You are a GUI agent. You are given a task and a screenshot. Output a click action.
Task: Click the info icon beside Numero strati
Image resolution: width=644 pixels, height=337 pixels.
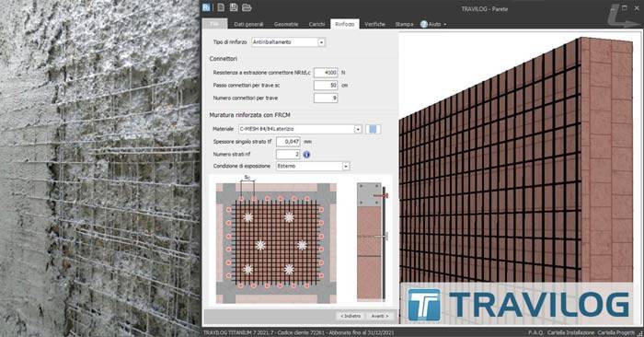tap(306, 155)
